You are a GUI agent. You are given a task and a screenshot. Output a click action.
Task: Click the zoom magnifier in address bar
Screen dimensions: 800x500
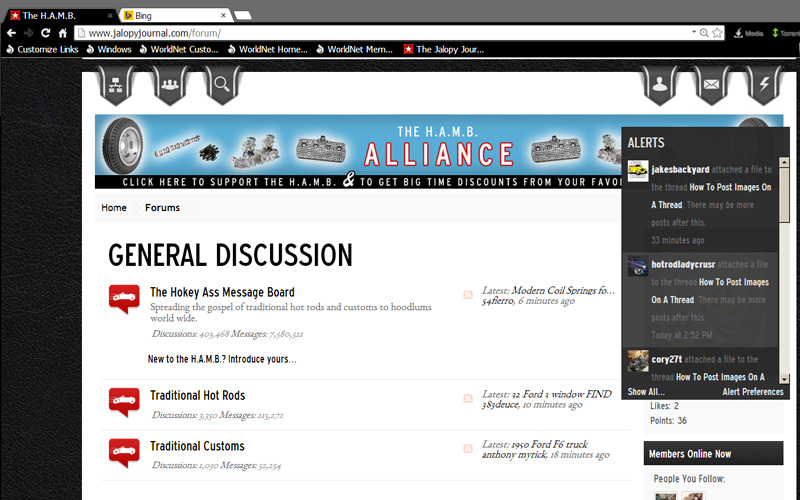[x=704, y=33]
